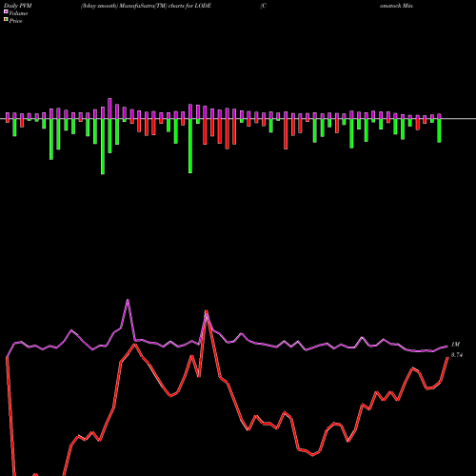Viewport: 476px width, 476px height.
Task: Select the Volume legend label
Action: tap(18, 13)
